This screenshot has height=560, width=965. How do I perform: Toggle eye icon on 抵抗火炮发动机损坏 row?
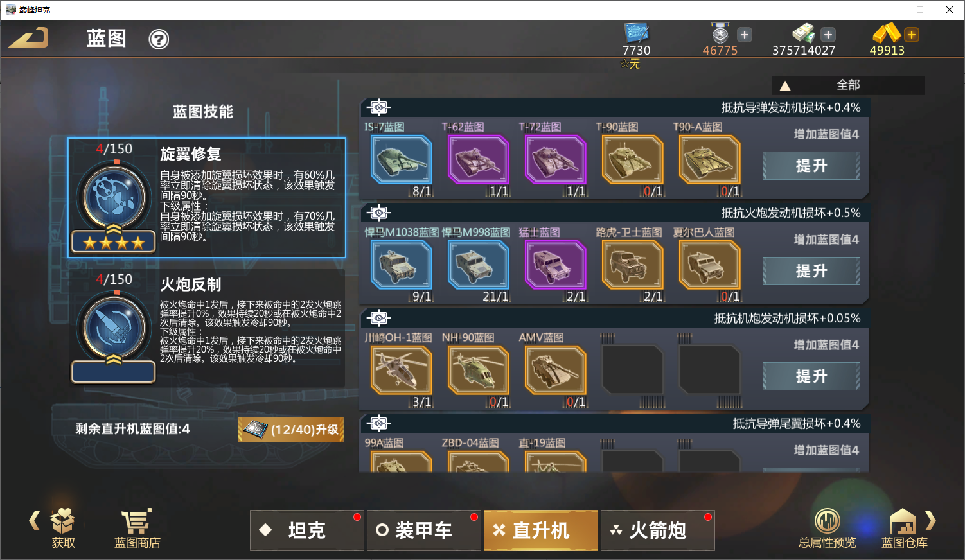(379, 213)
